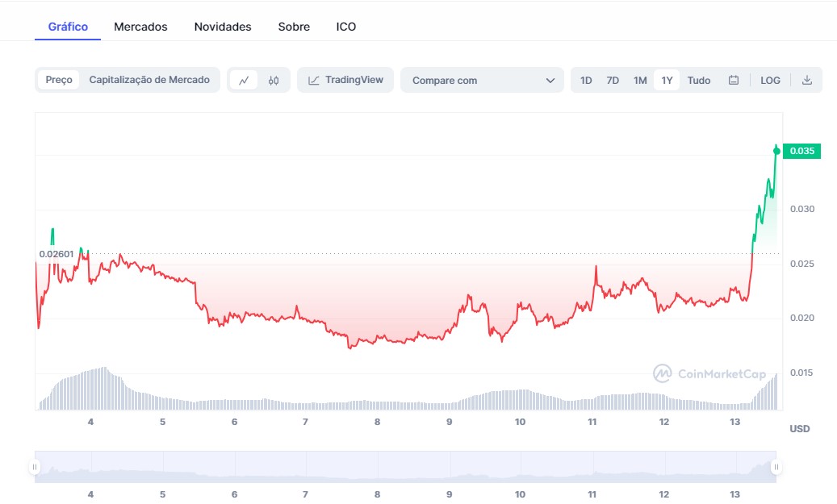
Task: Grab the left range slider handle
Action: click(35, 467)
